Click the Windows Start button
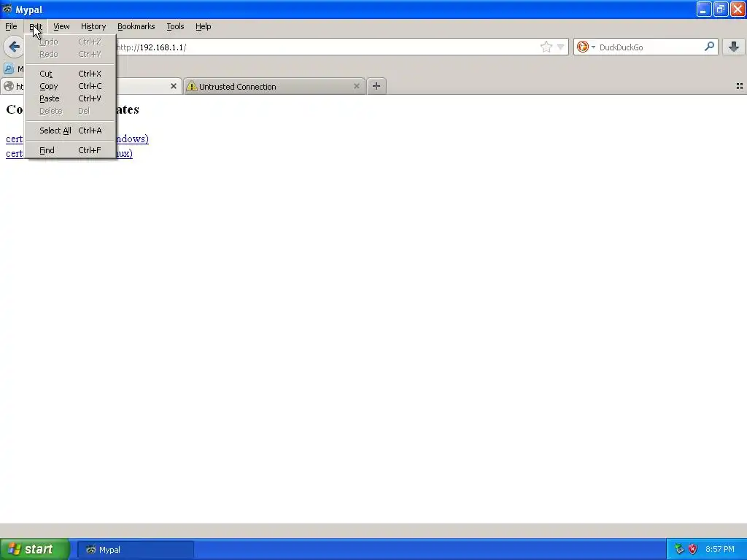The width and height of the screenshot is (747, 560). click(34, 549)
